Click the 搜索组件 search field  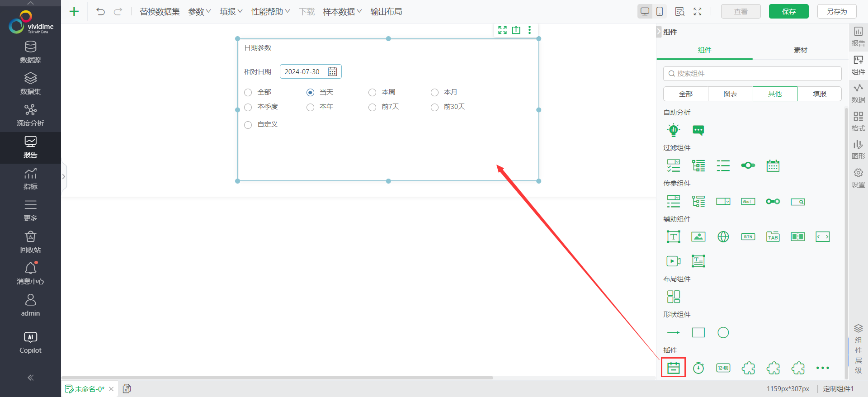click(x=752, y=74)
